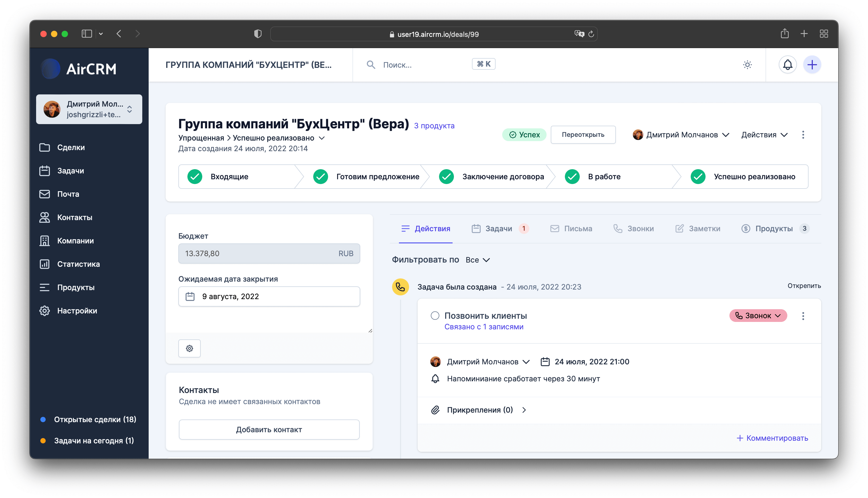Open the notifications bell
Screen dimensions: 868x498
(x=787, y=64)
